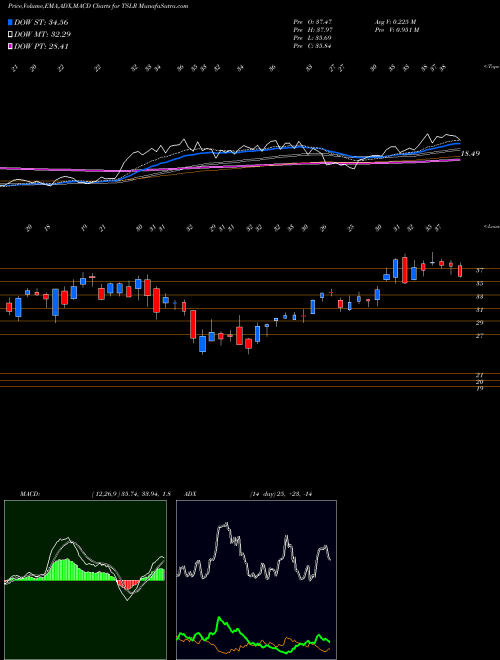Click the 'Pre C: 35.84' close value

tap(313, 46)
